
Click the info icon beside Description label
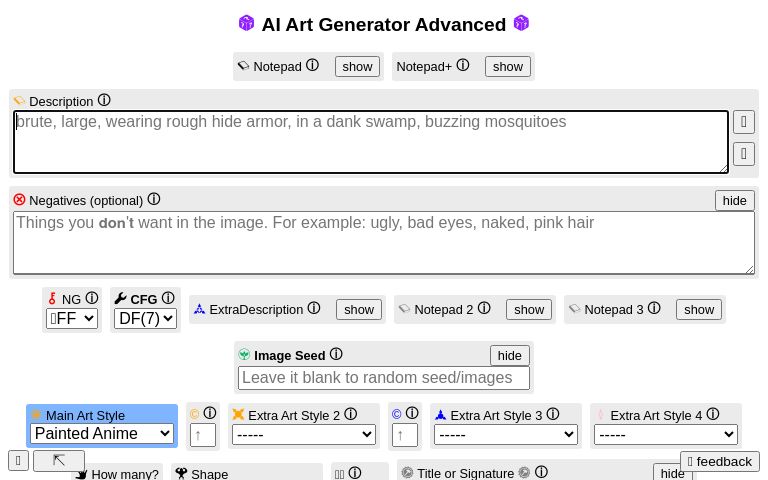(104, 101)
